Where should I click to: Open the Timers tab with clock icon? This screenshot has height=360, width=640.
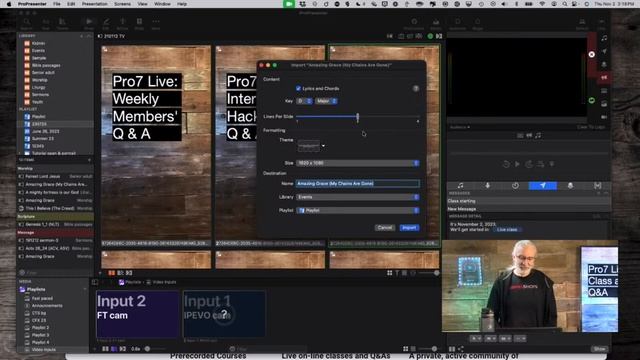[516, 186]
